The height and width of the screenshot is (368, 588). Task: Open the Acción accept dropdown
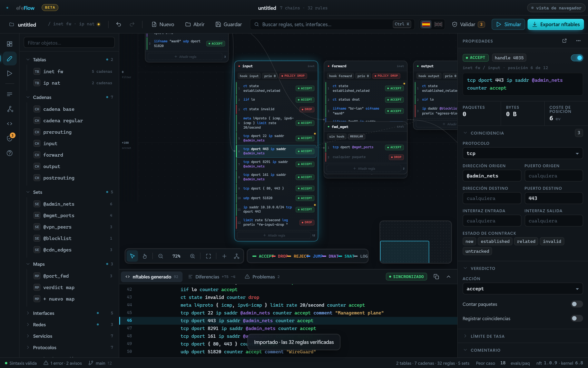(x=522, y=289)
